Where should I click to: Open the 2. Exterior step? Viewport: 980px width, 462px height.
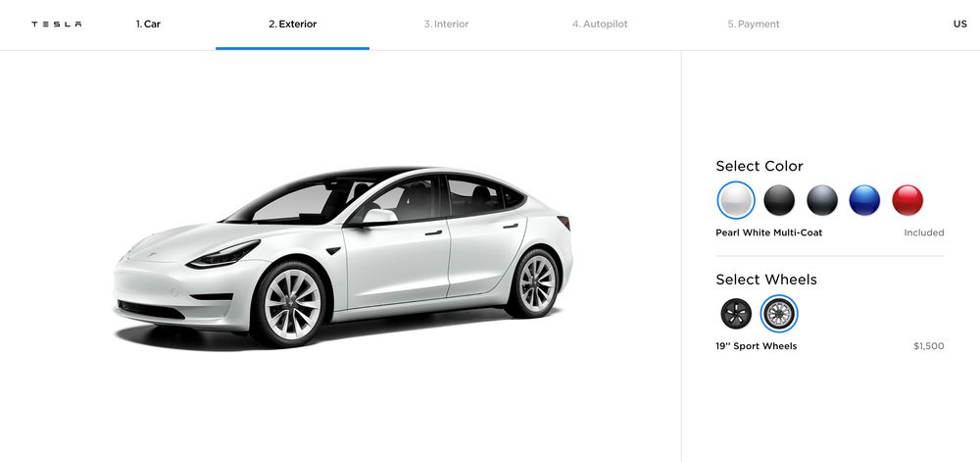pyautogui.click(x=292, y=25)
